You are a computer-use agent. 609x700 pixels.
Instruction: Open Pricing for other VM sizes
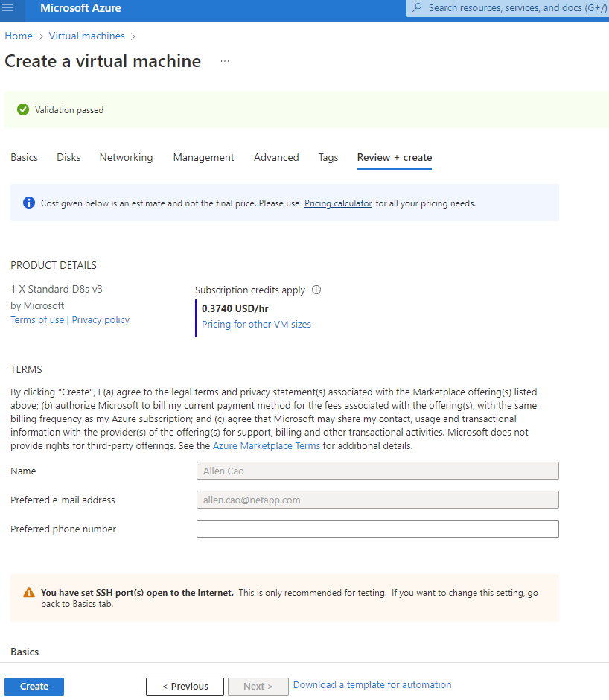[256, 325]
